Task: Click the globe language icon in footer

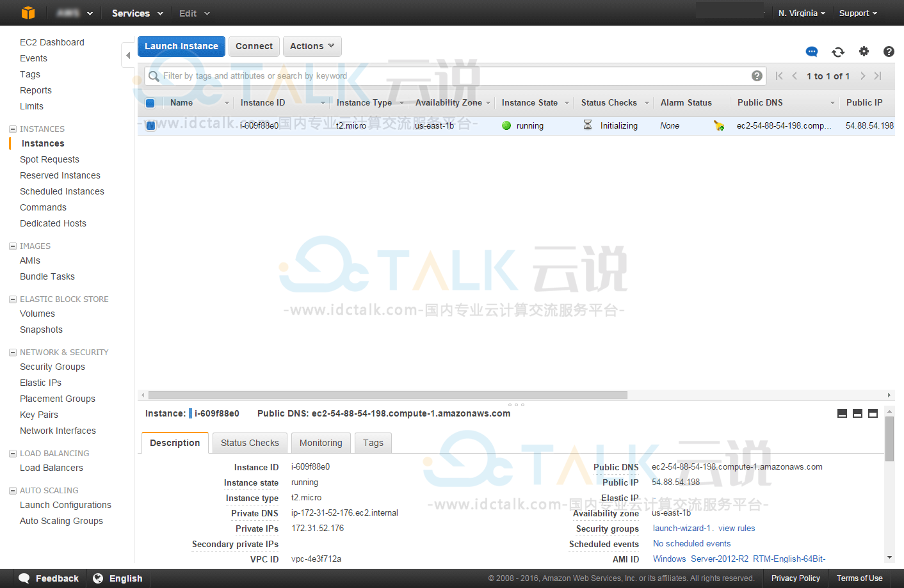Action: 98,578
